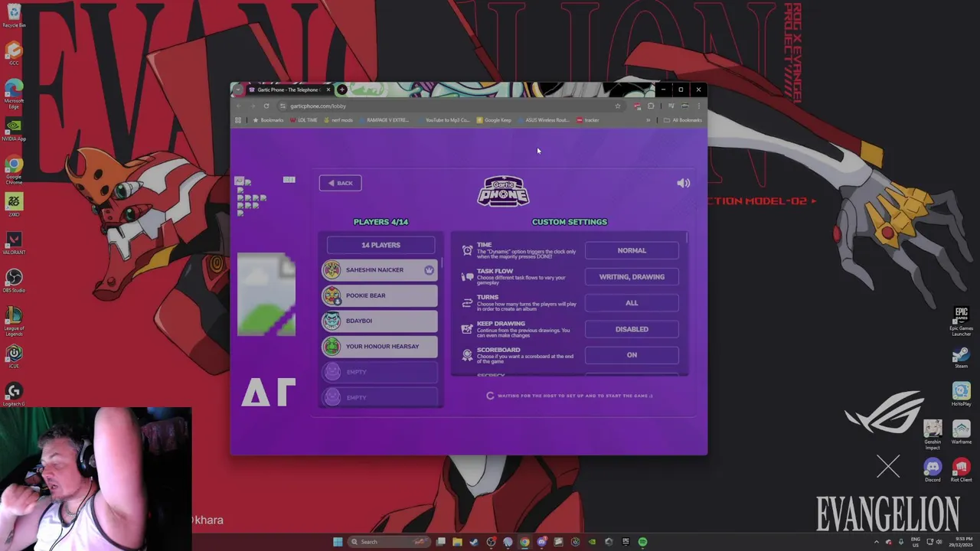Show hidden system tray icons
The image size is (980, 551).
tap(877, 542)
